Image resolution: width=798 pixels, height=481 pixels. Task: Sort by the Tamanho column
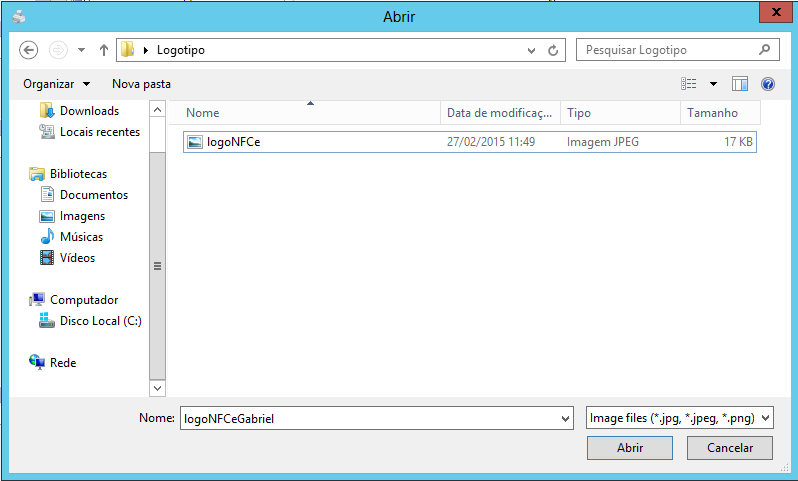pyautogui.click(x=720, y=113)
